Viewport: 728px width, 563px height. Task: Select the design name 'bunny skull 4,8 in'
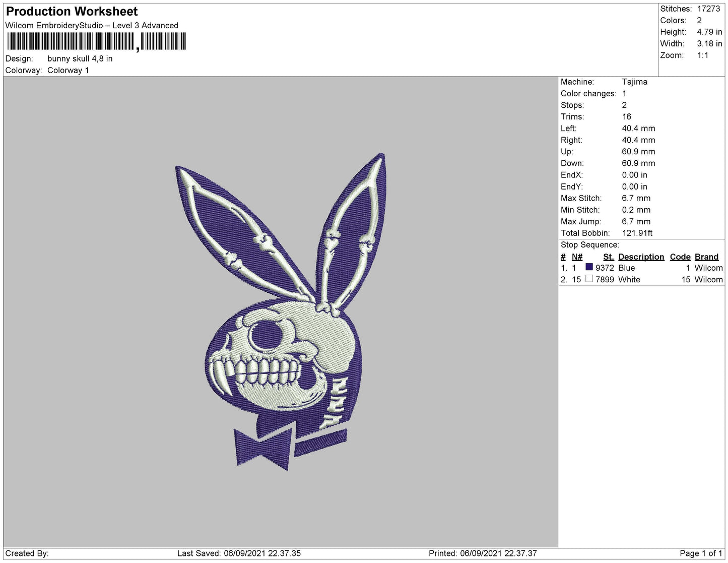80,58
